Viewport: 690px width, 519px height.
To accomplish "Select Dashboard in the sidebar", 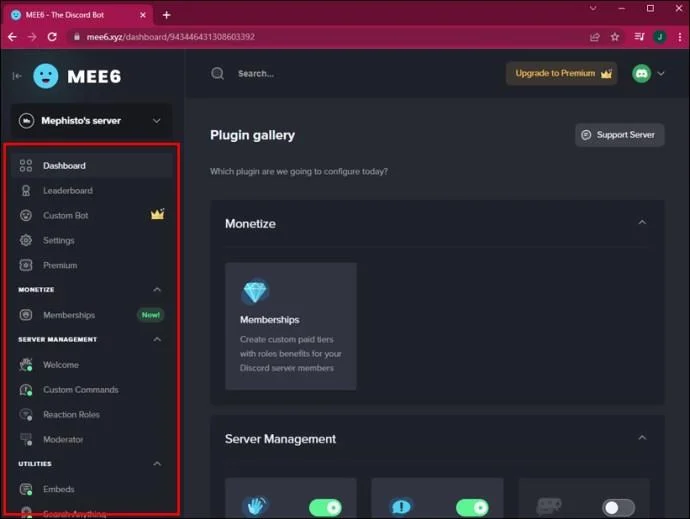I will pyautogui.click(x=92, y=166).
